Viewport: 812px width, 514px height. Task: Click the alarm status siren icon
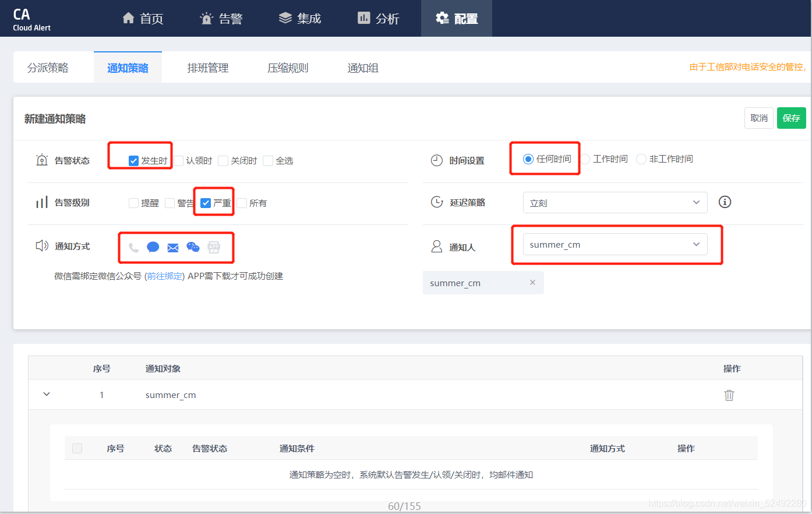[42, 160]
